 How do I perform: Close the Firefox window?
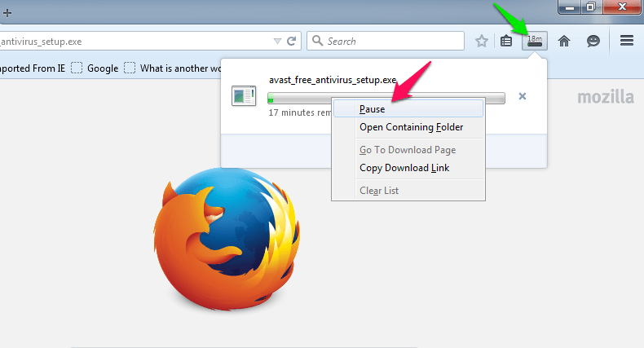(x=622, y=7)
